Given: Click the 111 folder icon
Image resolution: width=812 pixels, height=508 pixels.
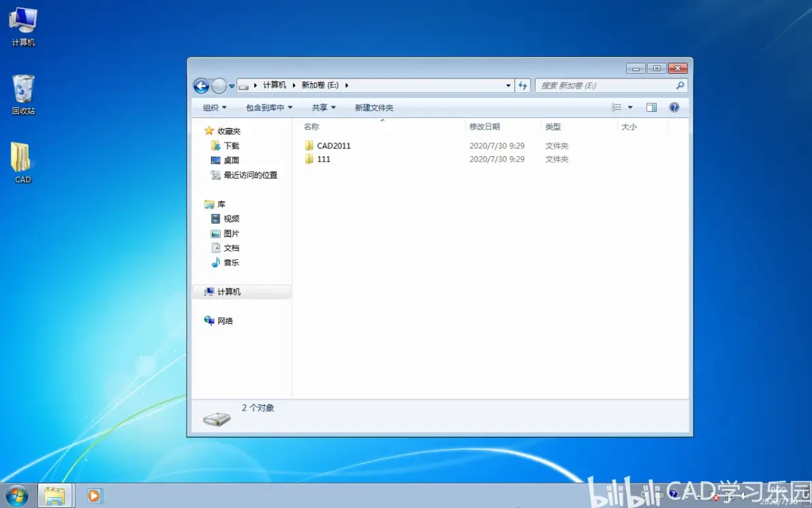Looking at the screenshot, I should point(309,159).
